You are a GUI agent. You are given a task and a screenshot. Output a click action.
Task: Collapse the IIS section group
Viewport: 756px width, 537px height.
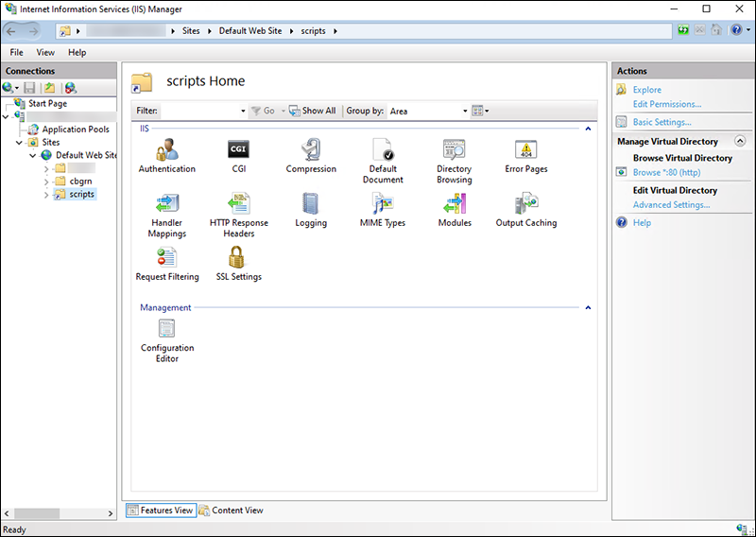point(588,129)
